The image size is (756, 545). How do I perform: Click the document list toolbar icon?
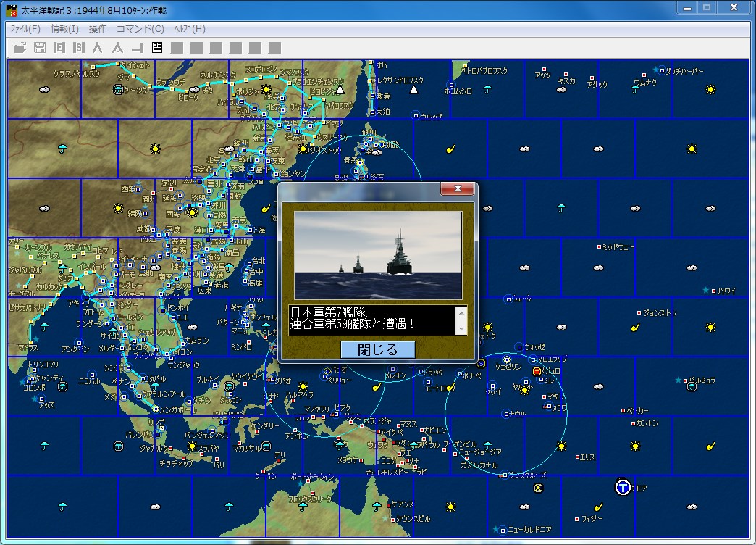pyautogui.click(x=156, y=47)
